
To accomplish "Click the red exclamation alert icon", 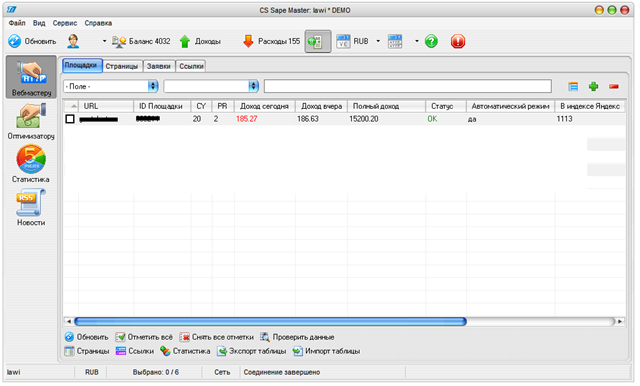I will point(458,41).
